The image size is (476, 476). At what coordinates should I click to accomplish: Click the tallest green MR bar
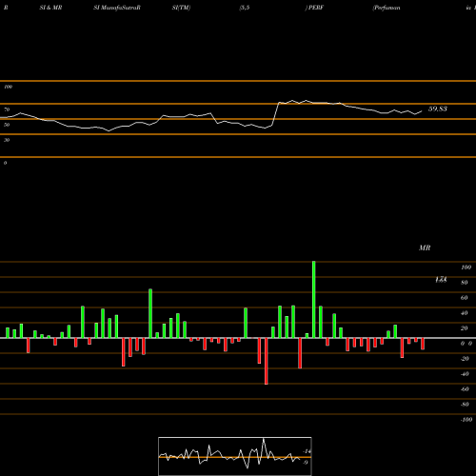click(314, 300)
